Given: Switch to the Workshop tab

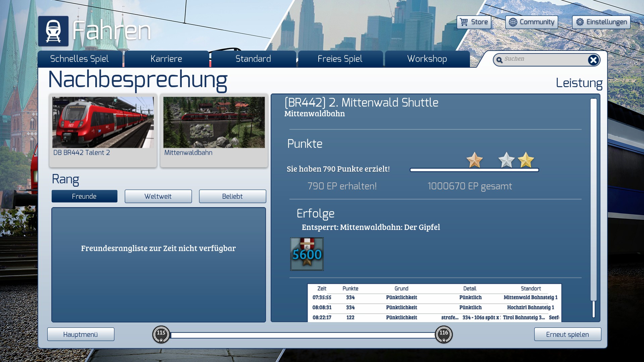Looking at the screenshot, I should point(427,59).
